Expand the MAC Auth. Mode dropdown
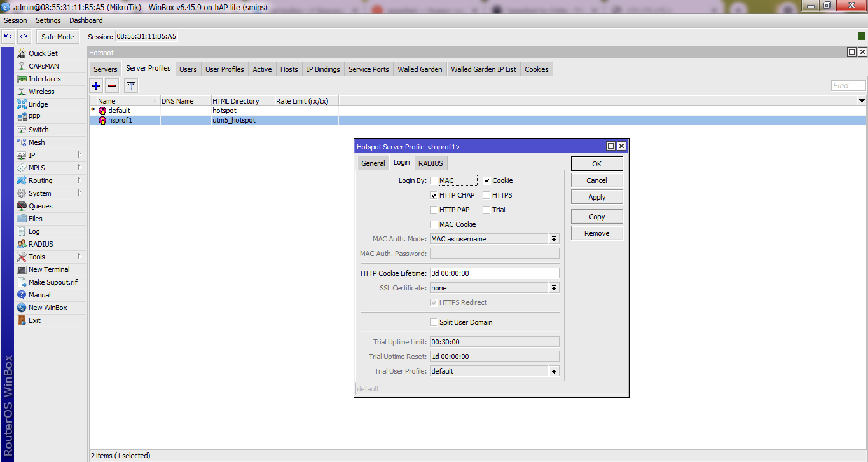 pyautogui.click(x=554, y=239)
